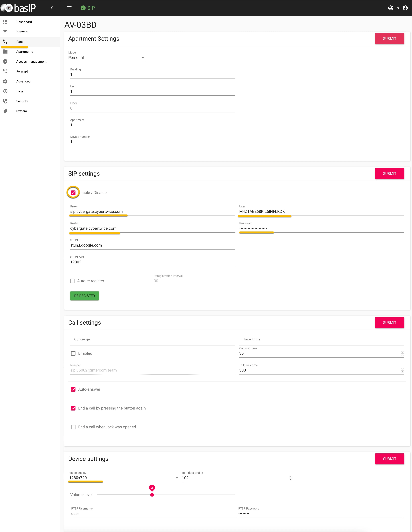
Task: Open the user account icon
Action: pyautogui.click(x=405, y=8)
